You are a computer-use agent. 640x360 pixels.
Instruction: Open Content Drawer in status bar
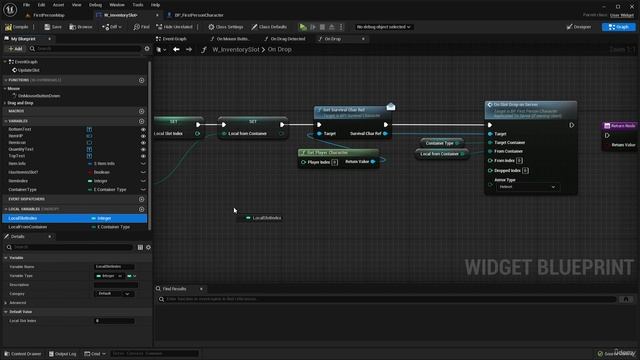click(x=22, y=353)
